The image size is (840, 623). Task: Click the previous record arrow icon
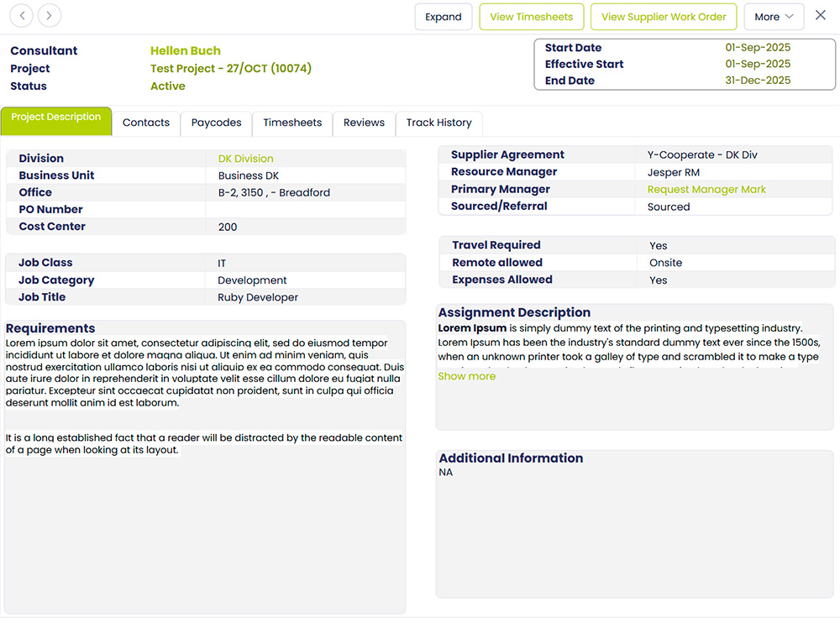(x=22, y=16)
